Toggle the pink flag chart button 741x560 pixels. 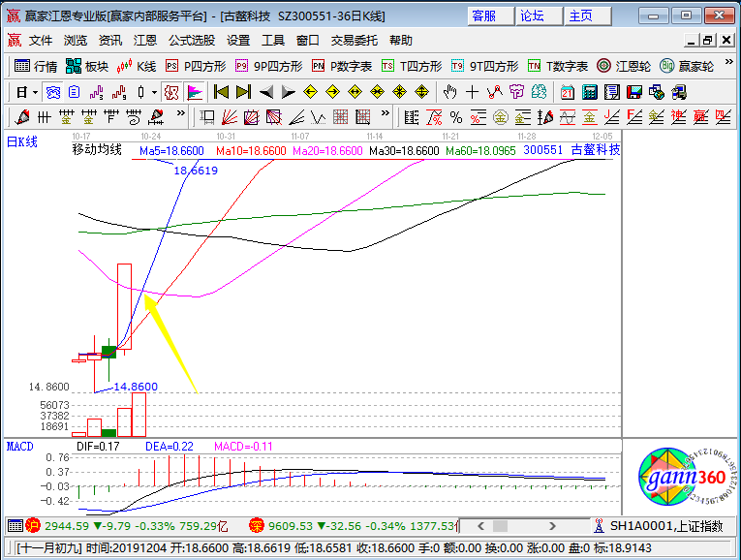[x=195, y=92]
